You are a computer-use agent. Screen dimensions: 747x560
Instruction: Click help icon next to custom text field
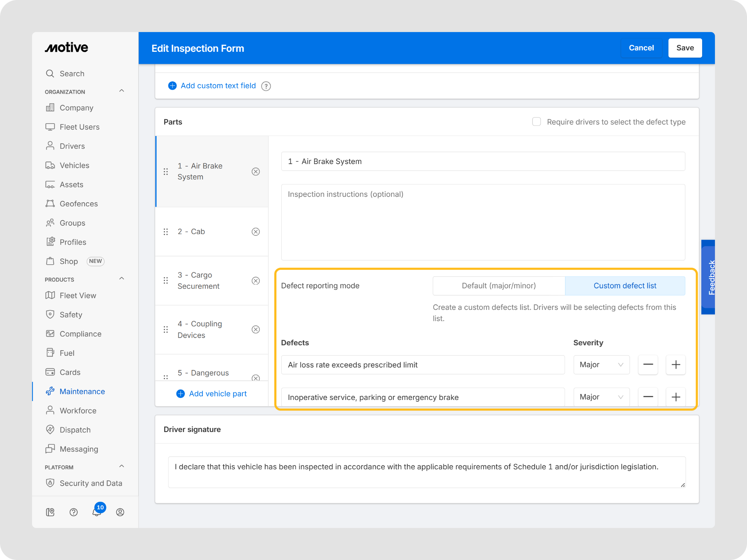click(266, 86)
